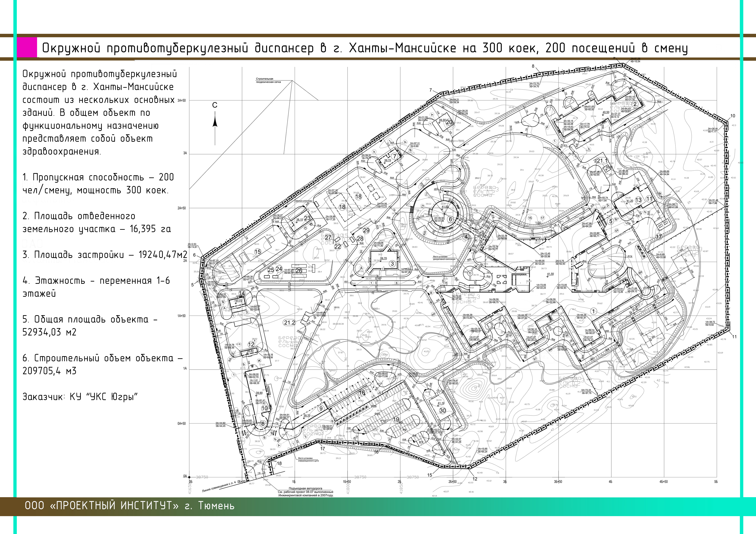The height and width of the screenshot is (534, 756).
Task: Click coordinate label "3А+28,16 / 5Б+7,17"
Action: pos(712,130)
